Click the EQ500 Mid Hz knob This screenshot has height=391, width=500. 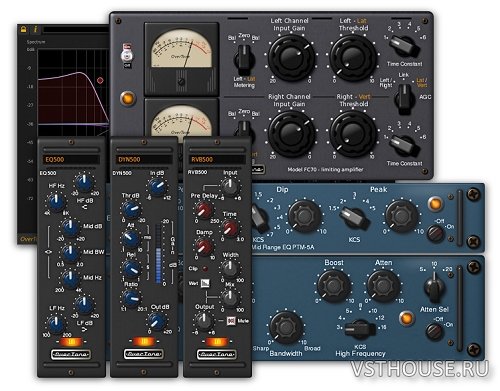[x=70, y=279]
